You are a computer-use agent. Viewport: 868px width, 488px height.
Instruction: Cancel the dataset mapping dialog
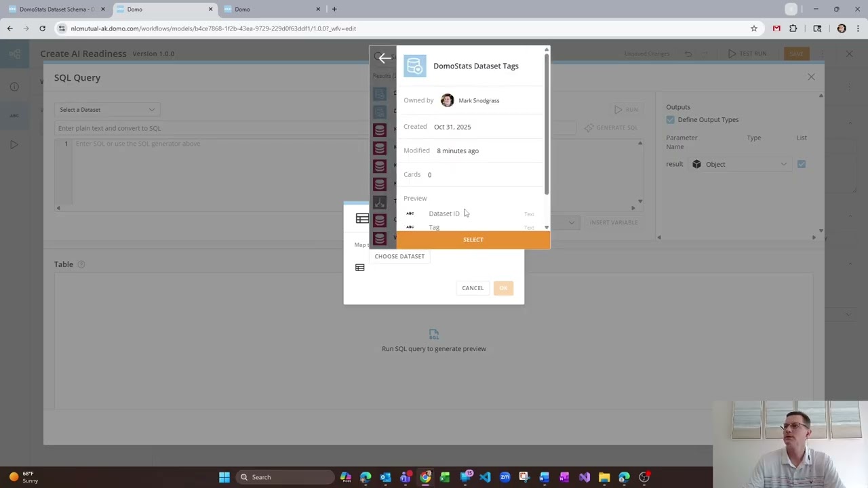[473, 288]
